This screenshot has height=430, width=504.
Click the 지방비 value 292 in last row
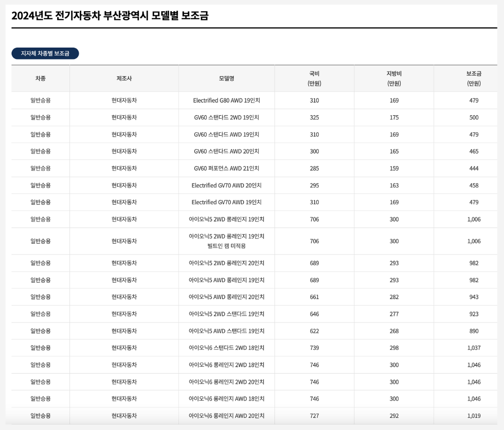pyautogui.click(x=394, y=415)
